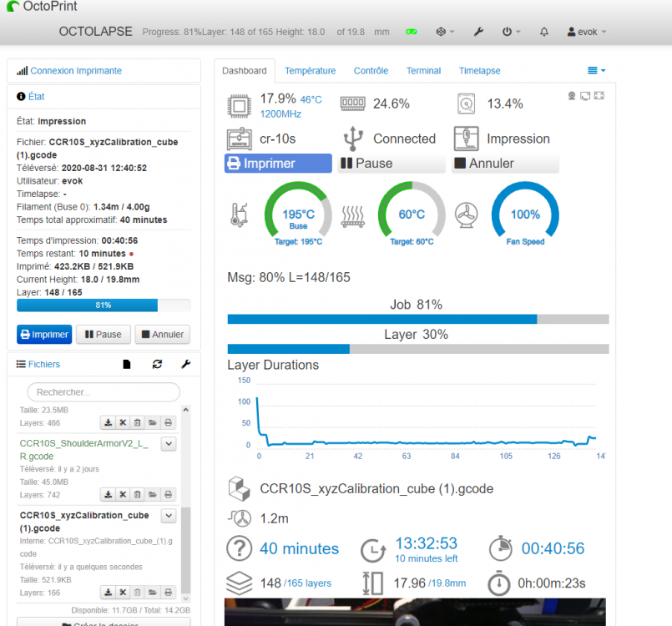This screenshot has width=672, height=626.
Task: Switch to the Contrôle tab
Action: coord(371,71)
